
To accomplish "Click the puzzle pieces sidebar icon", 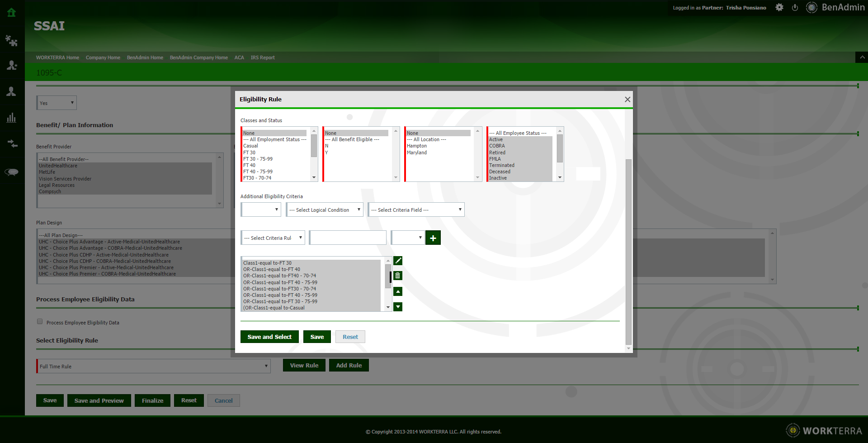I will tap(11, 41).
